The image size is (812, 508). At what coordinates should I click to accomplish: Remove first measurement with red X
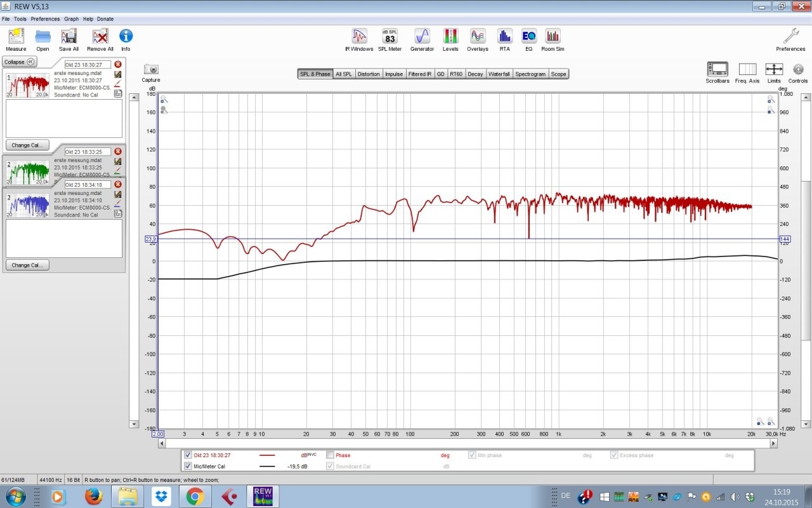coord(118,64)
